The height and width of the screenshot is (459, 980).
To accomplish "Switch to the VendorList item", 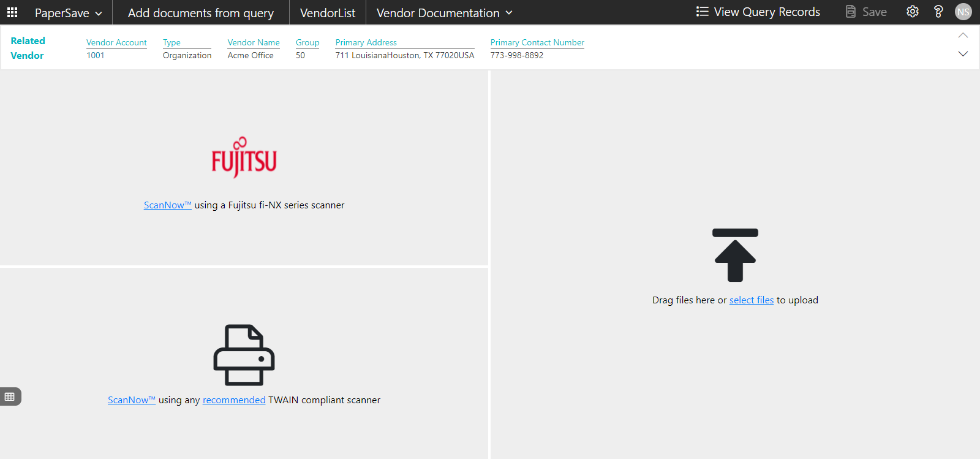I will pos(327,13).
